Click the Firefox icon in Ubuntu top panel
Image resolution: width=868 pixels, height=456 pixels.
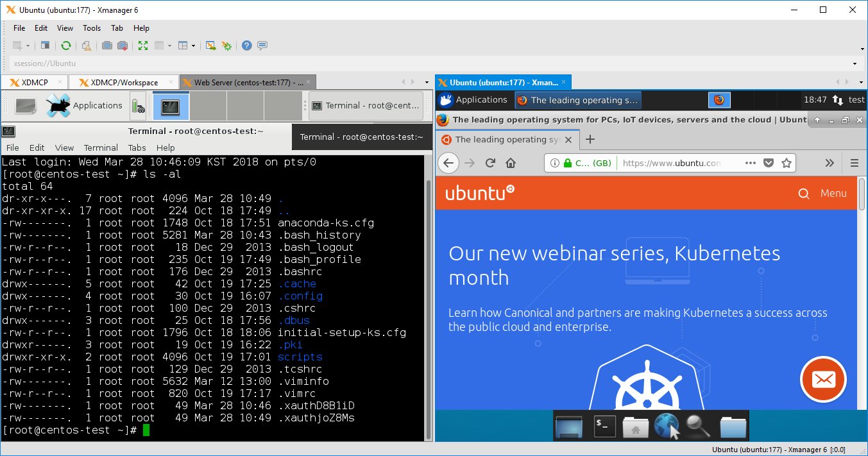click(719, 99)
